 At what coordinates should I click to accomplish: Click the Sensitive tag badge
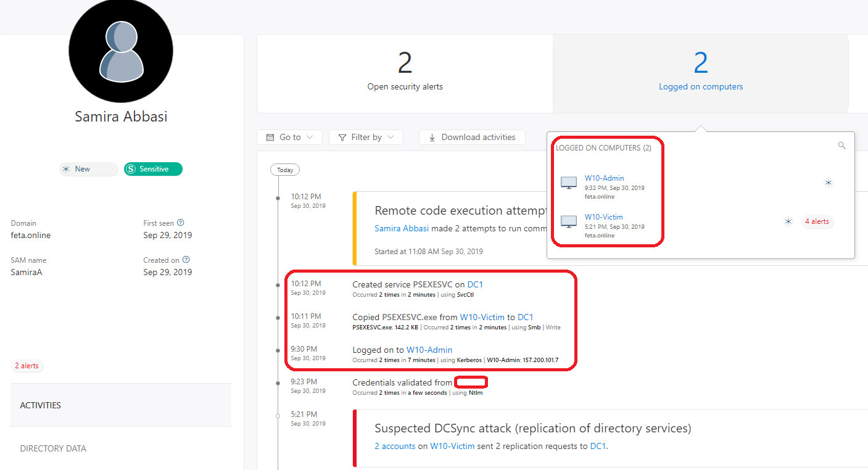point(153,169)
